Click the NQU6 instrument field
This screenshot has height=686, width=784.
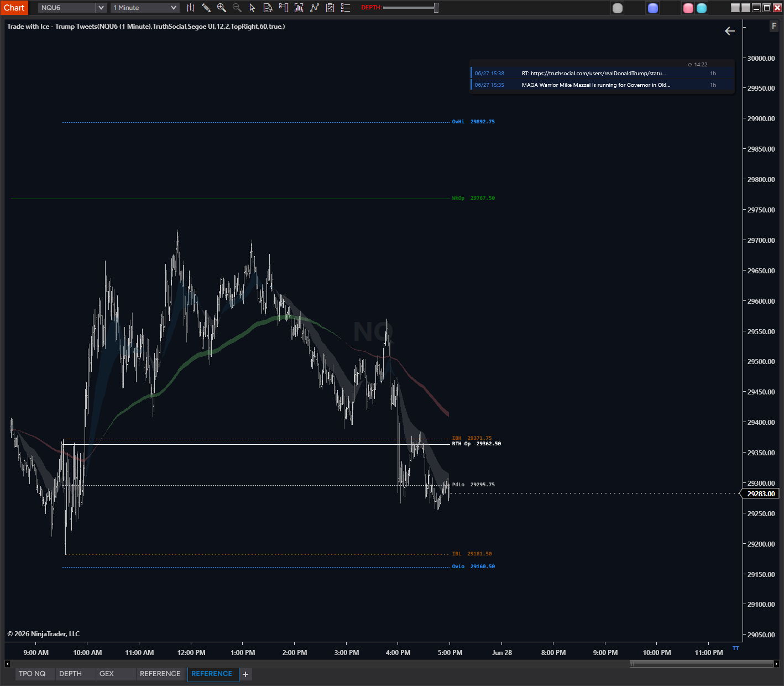(67, 8)
